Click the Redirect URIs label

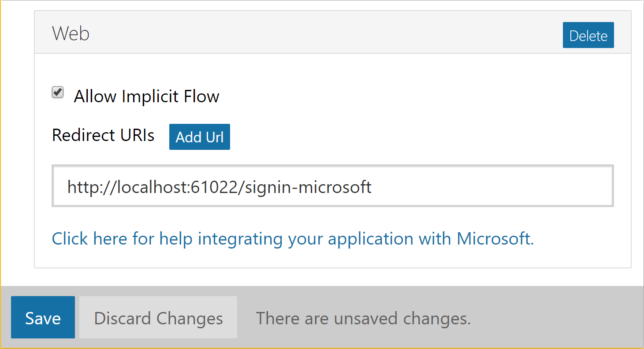coord(103,135)
